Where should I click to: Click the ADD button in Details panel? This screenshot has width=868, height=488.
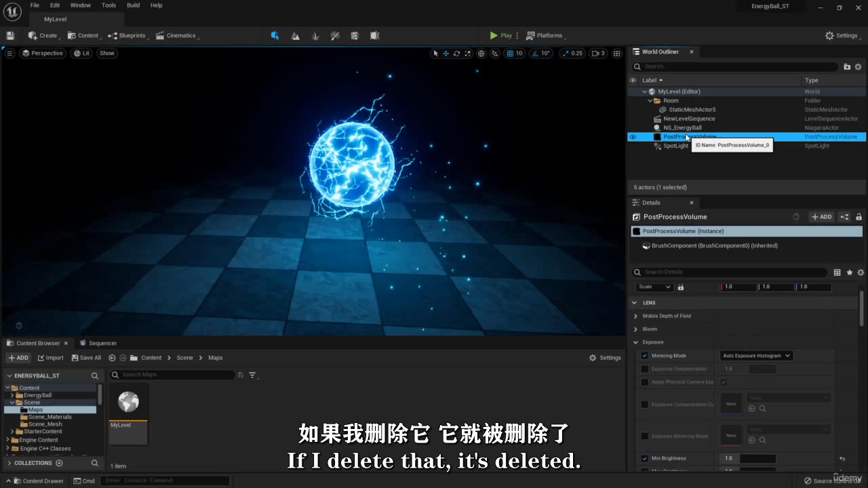pos(821,217)
